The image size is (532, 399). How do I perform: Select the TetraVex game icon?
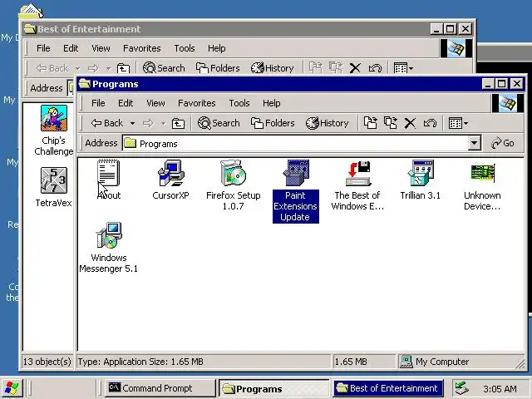(x=53, y=180)
